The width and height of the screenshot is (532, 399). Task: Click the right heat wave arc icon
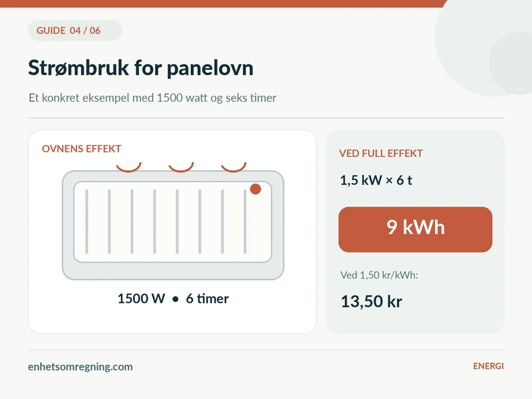pos(234,168)
